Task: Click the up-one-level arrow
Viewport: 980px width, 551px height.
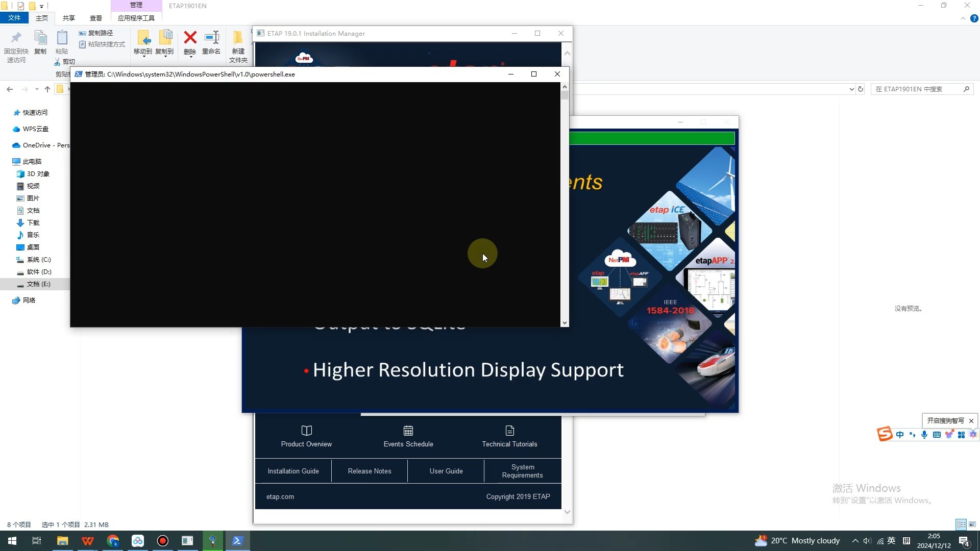Action: 47,89
